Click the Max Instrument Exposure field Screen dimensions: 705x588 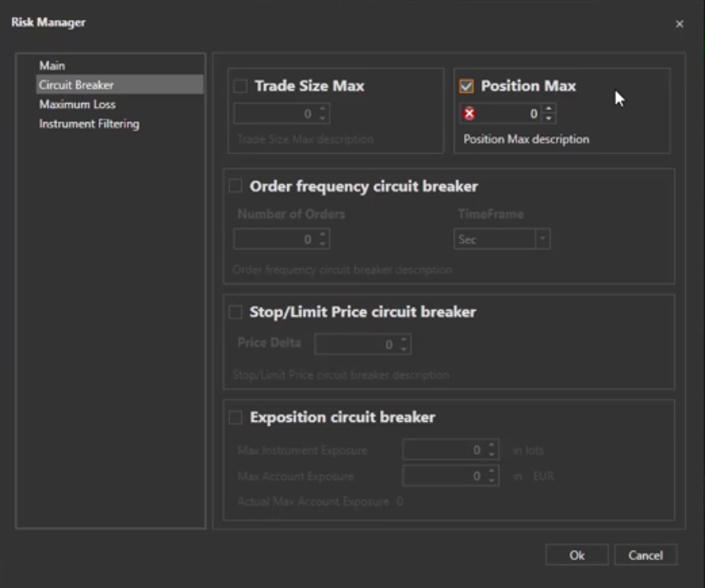pos(443,450)
